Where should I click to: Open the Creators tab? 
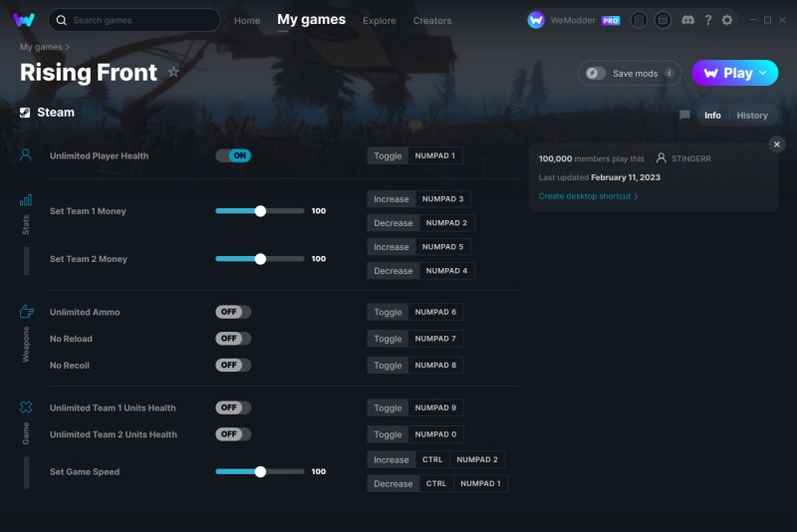pyautogui.click(x=432, y=21)
